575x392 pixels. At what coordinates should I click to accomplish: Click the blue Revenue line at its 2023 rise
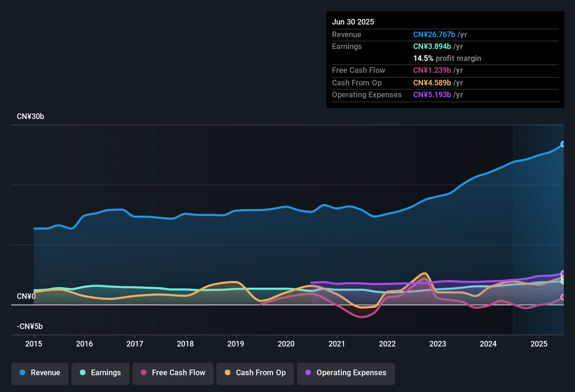coord(438,195)
